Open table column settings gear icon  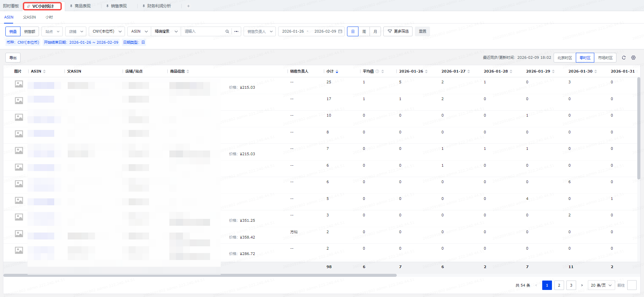[x=633, y=58]
